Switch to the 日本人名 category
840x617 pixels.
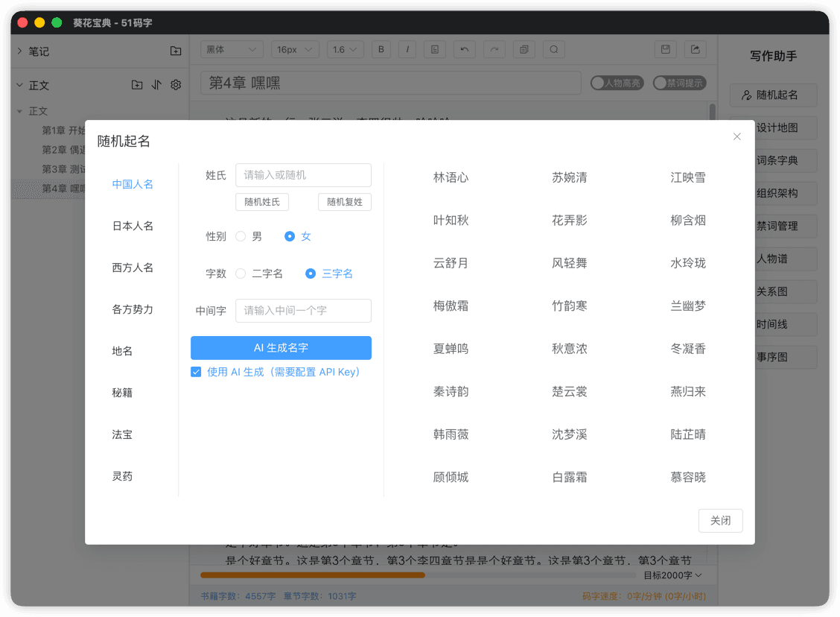pyautogui.click(x=133, y=225)
